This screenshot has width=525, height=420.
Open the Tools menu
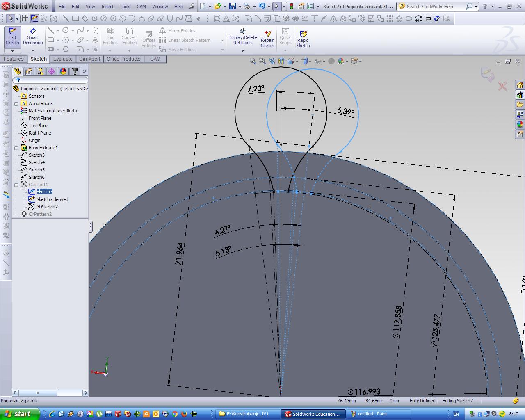(x=125, y=7)
